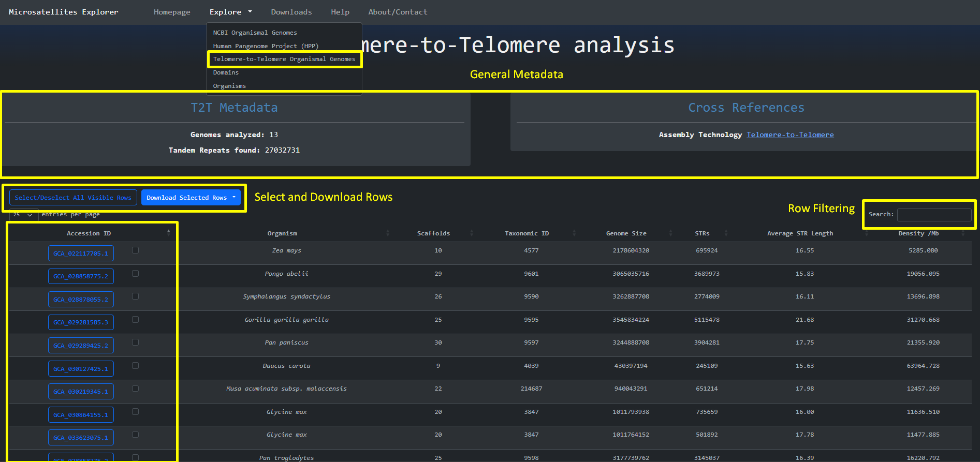The image size is (980, 462).
Task: Sort by Scaffolds using header arrows
Action: [x=471, y=233]
